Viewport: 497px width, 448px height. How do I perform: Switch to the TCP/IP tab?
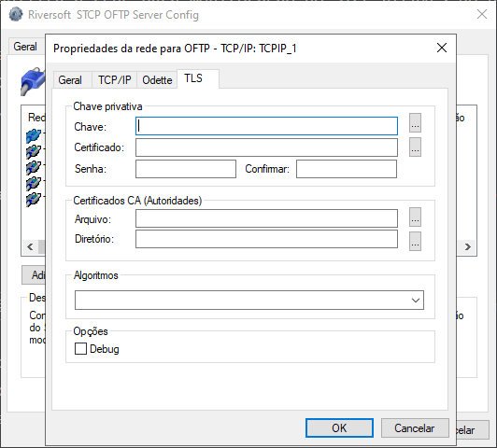click(x=114, y=79)
